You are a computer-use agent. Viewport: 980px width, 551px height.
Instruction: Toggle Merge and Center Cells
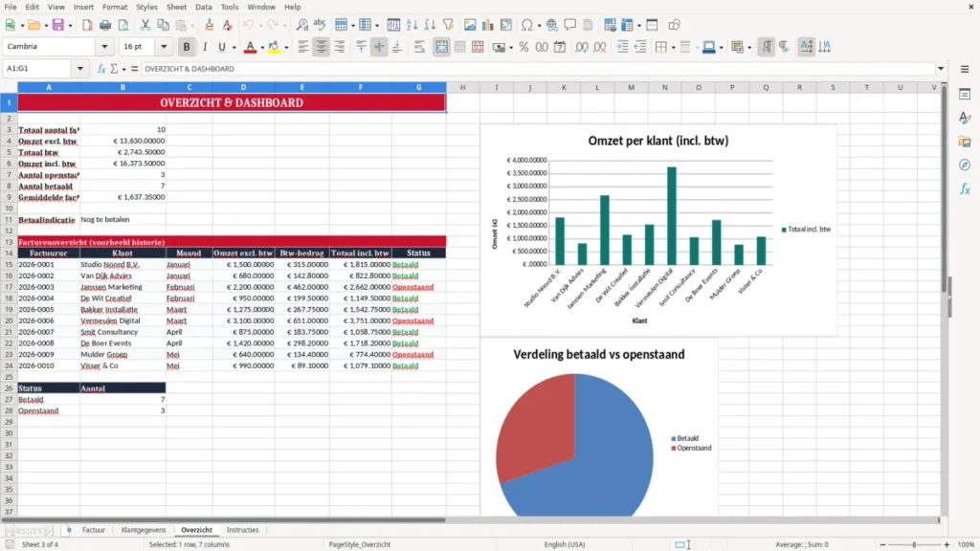click(x=441, y=47)
